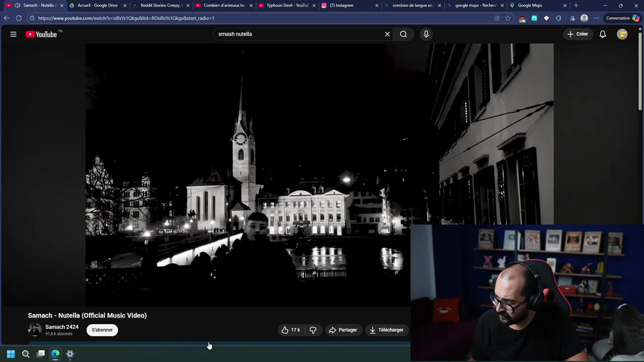
Task: Share the video with Partager
Action: tap(343, 330)
